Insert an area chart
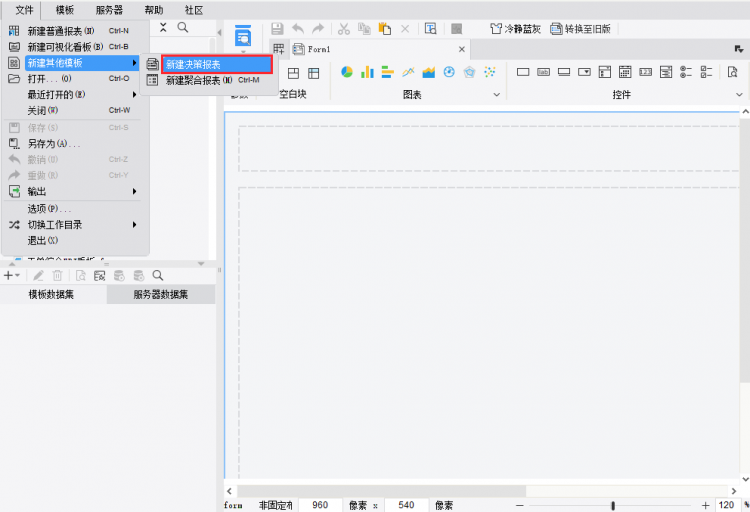Image resolution: width=750 pixels, height=512 pixels. (x=429, y=72)
